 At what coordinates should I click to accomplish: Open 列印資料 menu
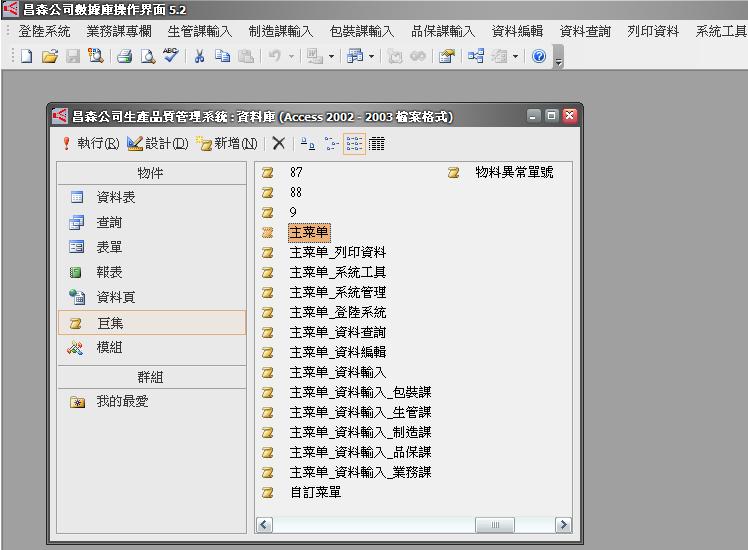653,31
